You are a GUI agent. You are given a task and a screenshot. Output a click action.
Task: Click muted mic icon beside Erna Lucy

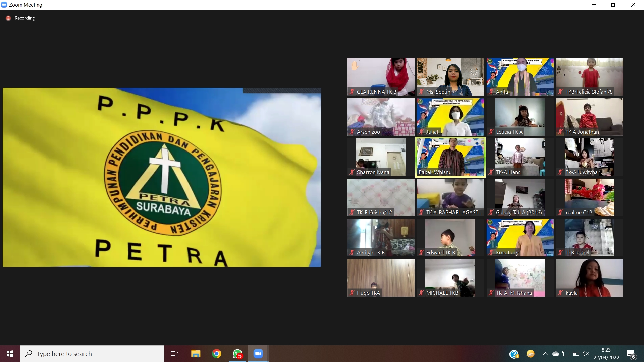pos(491,252)
